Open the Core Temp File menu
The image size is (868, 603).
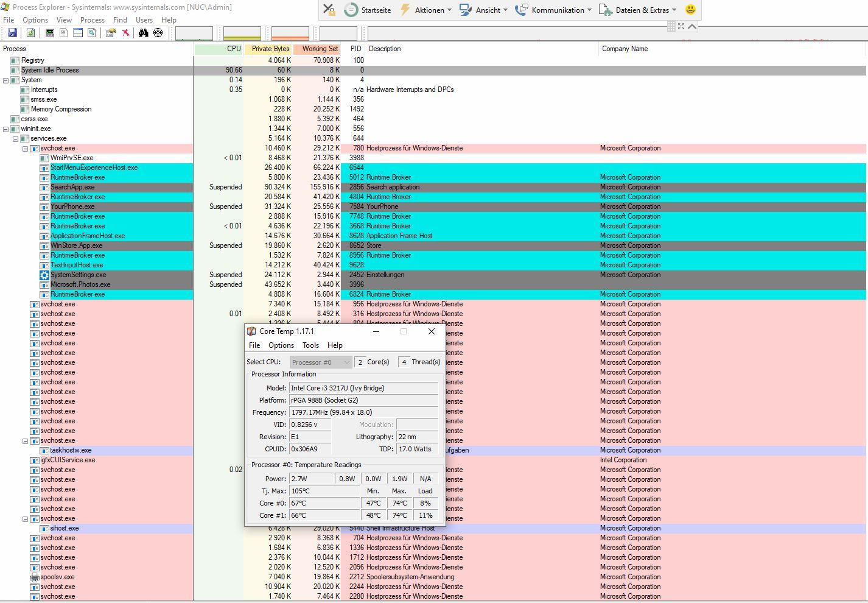coord(254,345)
